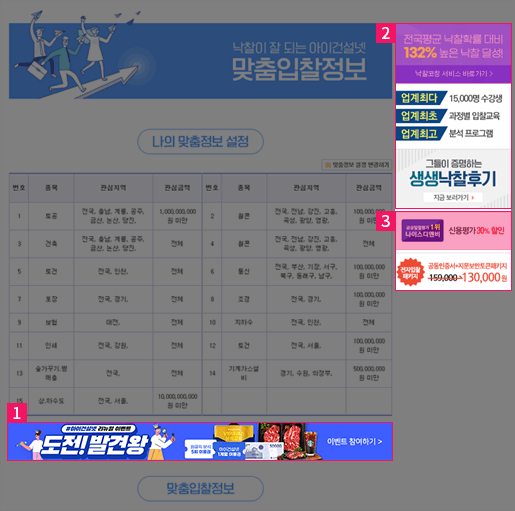Click the 나이스디앤비 1위 purple badge
The width and height of the screenshot is (515, 511).
(422, 230)
